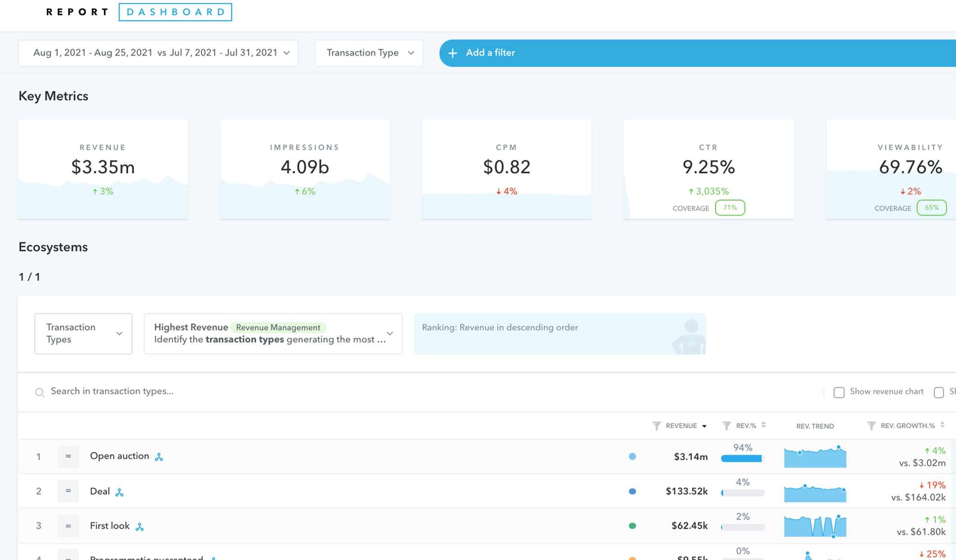Select the First look row name

[x=110, y=526]
